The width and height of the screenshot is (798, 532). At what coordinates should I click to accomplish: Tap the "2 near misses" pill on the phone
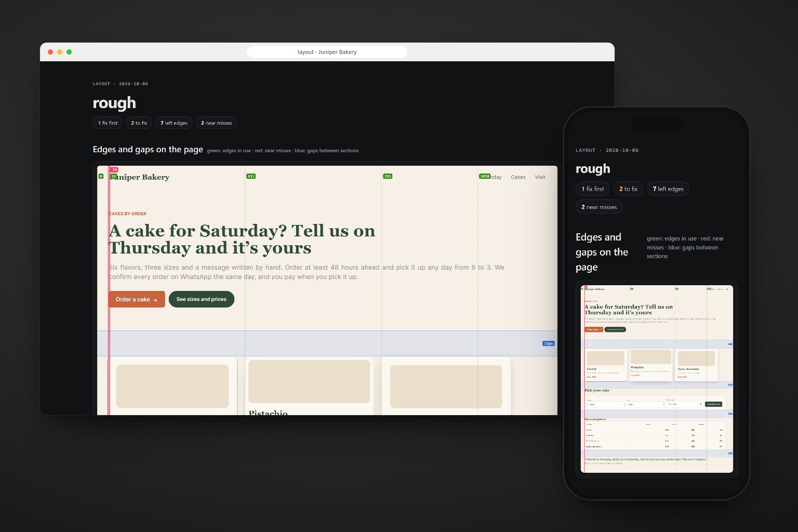(599, 207)
